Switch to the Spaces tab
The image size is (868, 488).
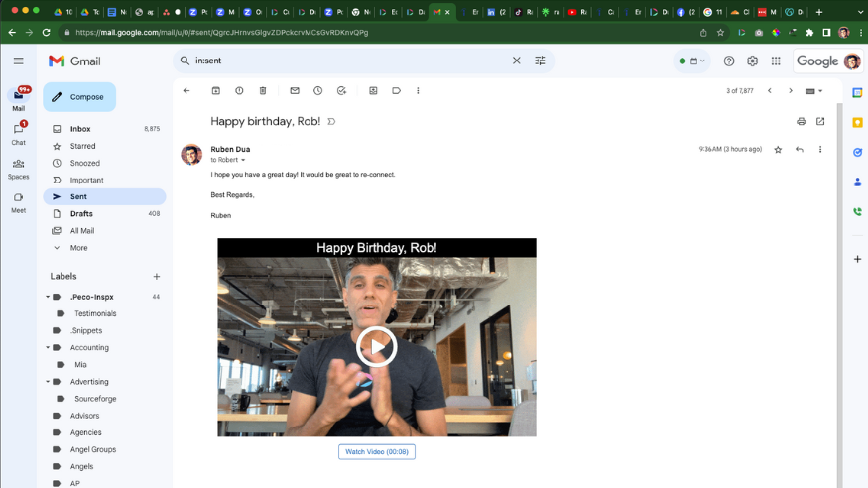pyautogui.click(x=18, y=169)
